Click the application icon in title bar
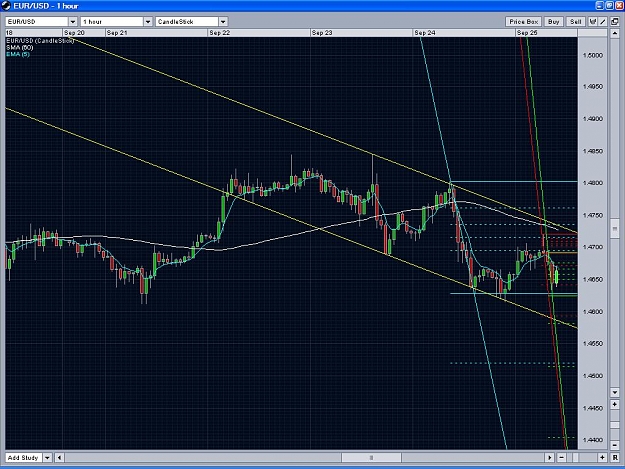Viewport: 625px width, 469px height. click(6, 6)
